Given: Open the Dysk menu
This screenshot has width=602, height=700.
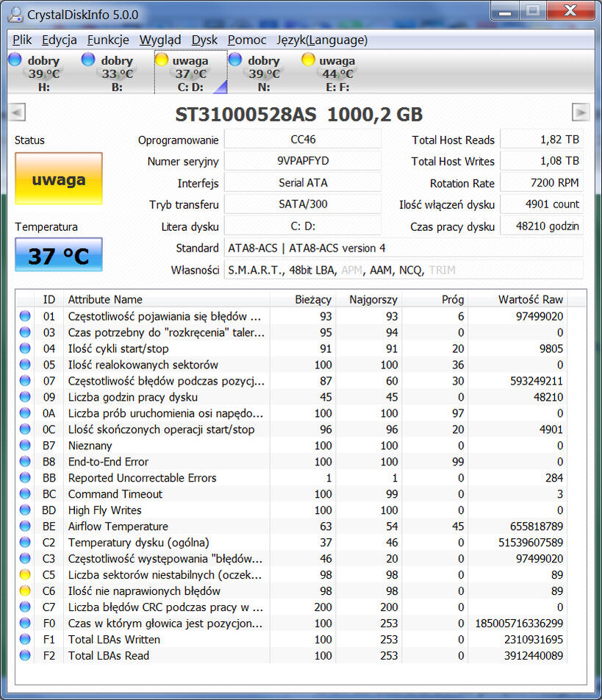Looking at the screenshot, I should [204, 40].
